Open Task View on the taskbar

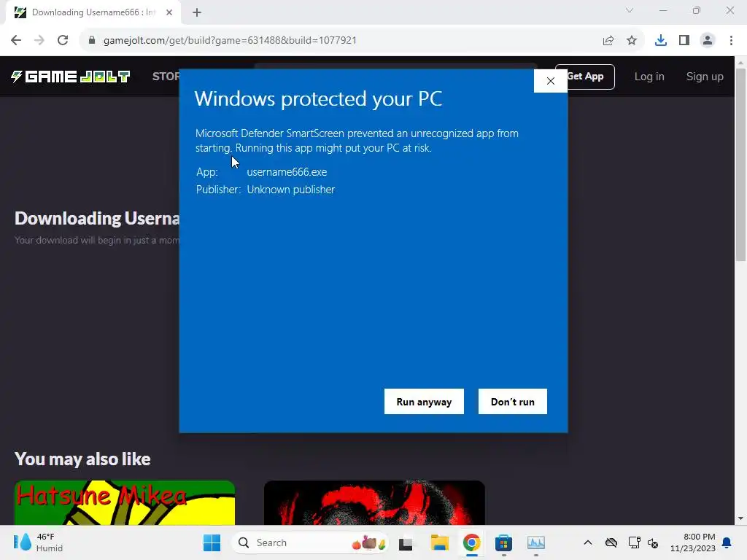[406, 542]
